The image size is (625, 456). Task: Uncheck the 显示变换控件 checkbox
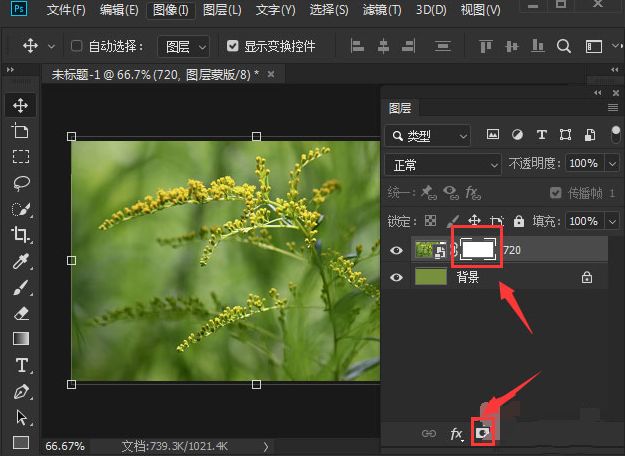(x=233, y=46)
